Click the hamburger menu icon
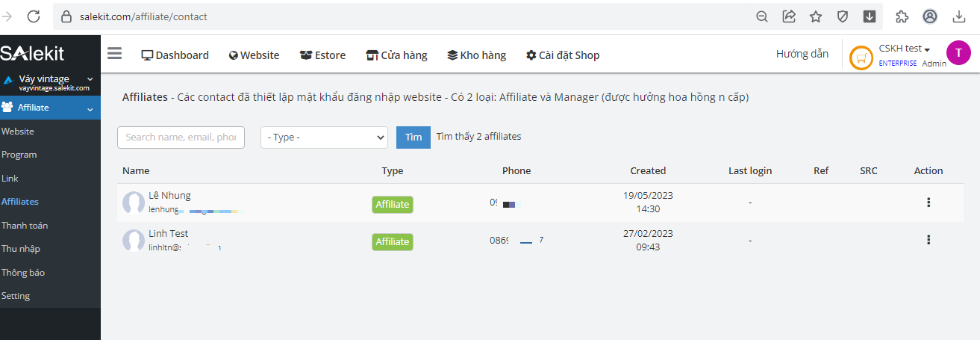980x340 pixels. coord(114,53)
